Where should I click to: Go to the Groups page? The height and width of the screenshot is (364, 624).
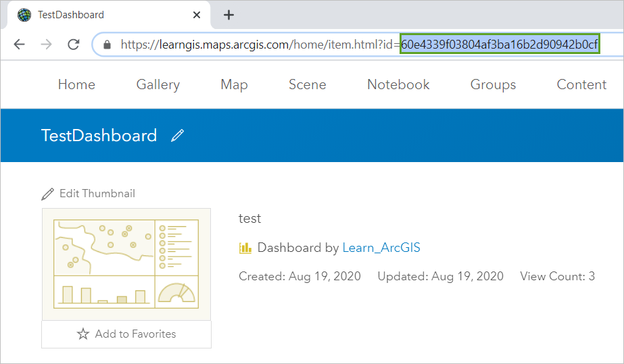click(x=493, y=84)
